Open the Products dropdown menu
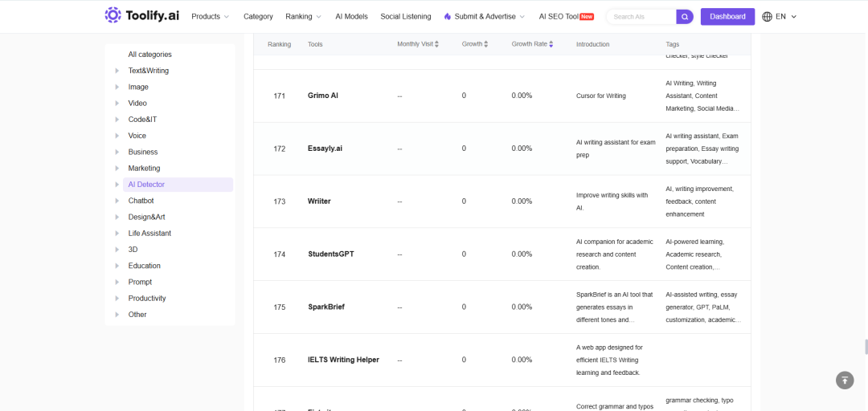This screenshot has height=411, width=868. (210, 17)
